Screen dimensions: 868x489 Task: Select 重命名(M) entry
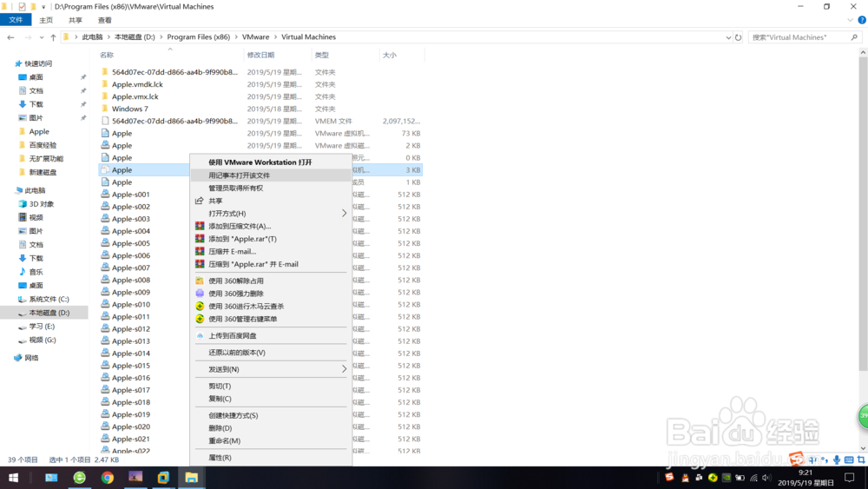coord(224,441)
